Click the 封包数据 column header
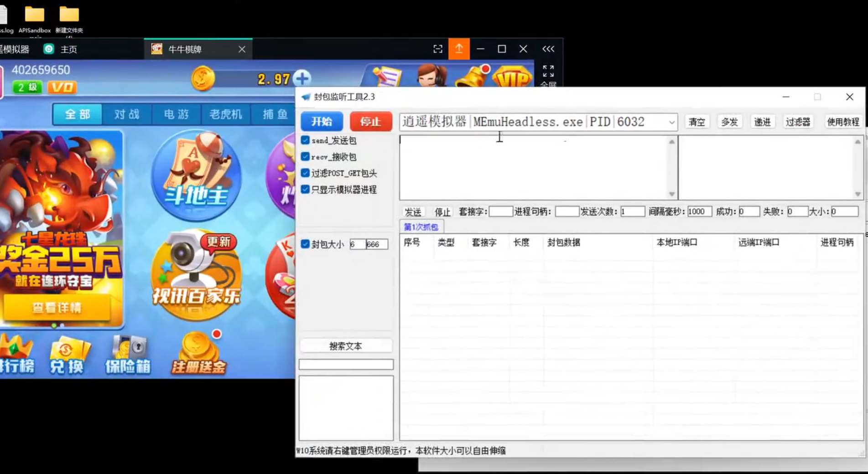Viewport: 868px width, 474px height. coord(564,242)
